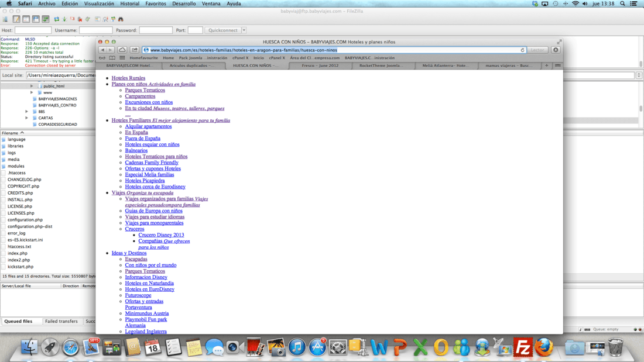
Task: Toggle FileZilla message log display
Action: (16, 19)
